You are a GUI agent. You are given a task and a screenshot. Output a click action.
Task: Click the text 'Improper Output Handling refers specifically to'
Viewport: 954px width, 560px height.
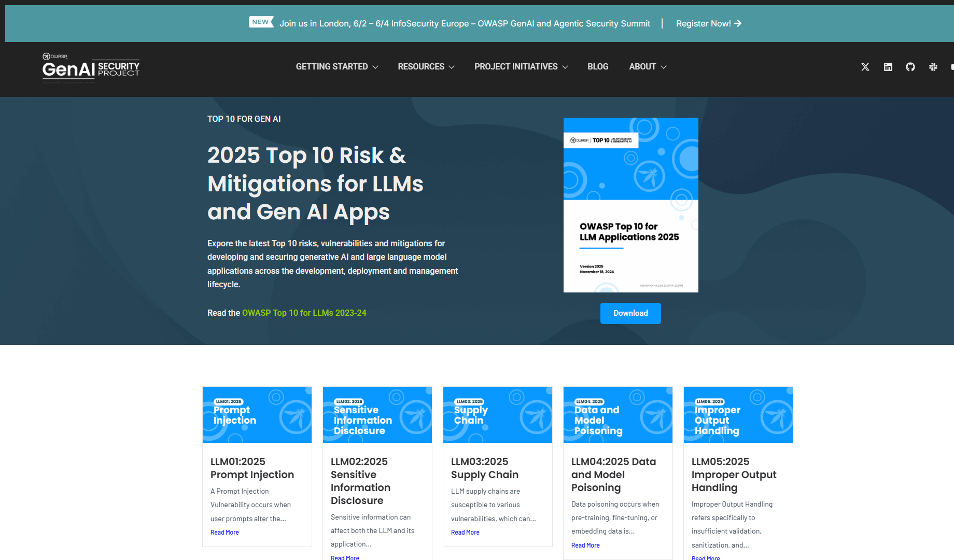(732, 511)
